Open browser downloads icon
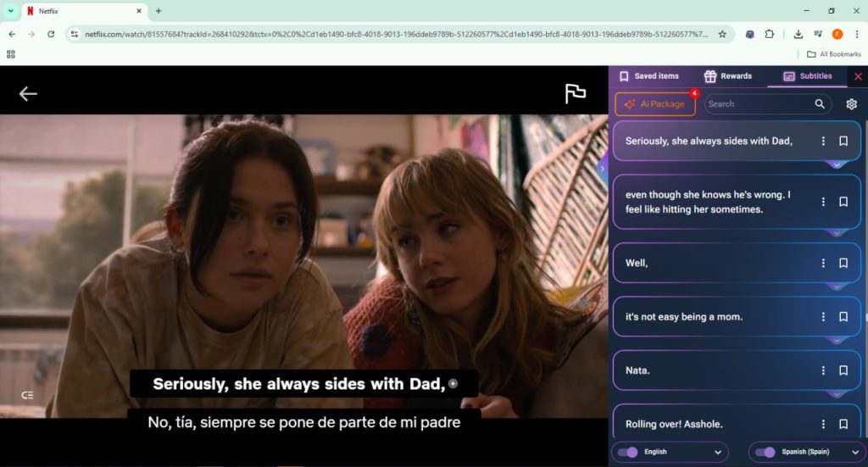 pyautogui.click(x=798, y=34)
